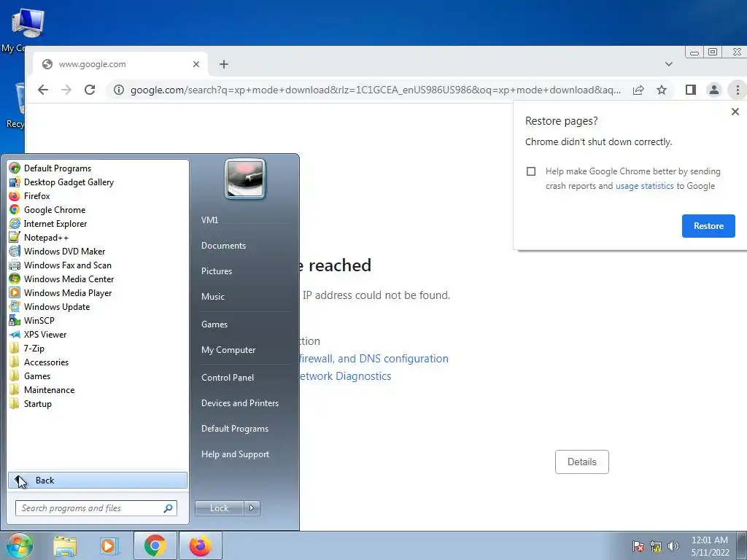
Task: Expand the Maintenance folder
Action: (42, 389)
